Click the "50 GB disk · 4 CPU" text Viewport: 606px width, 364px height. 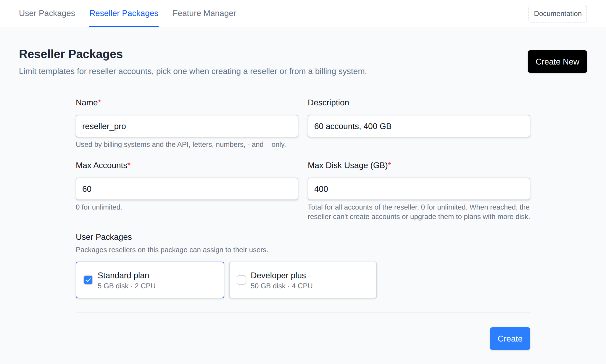[281, 286]
